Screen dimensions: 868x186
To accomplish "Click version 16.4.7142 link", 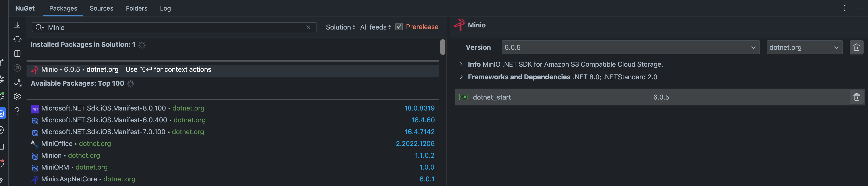I will (419, 132).
